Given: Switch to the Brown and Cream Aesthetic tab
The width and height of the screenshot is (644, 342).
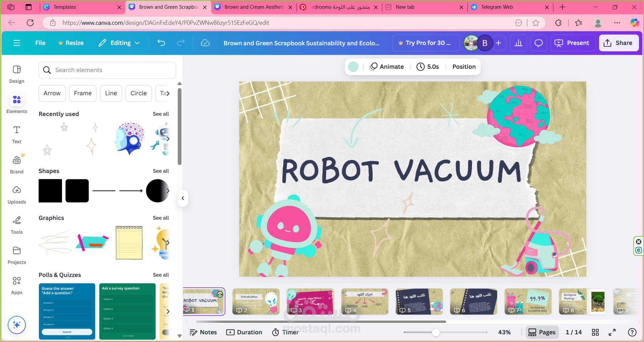Looking at the screenshot, I should [253, 7].
